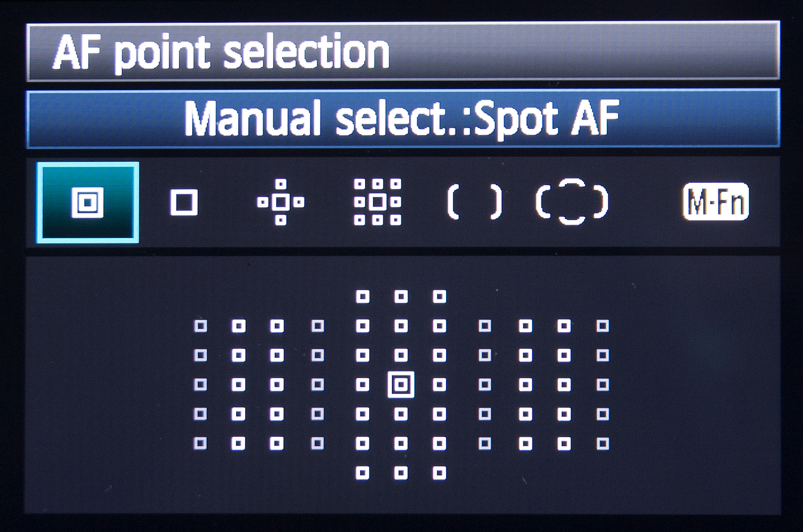Select AF point directly below the selected center point

(x=401, y=415)
